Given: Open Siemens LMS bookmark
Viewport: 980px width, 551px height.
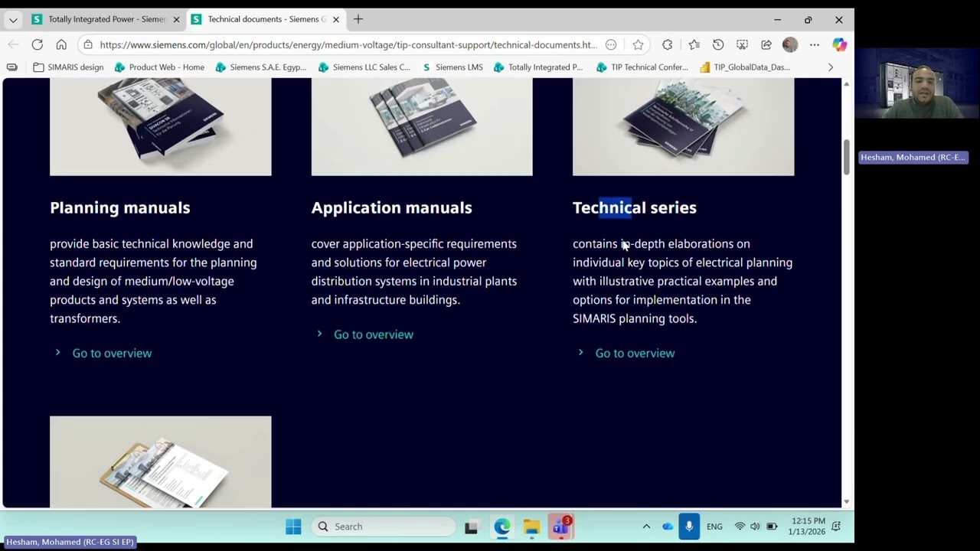Looking at the screenshot, I should (452, 67).
